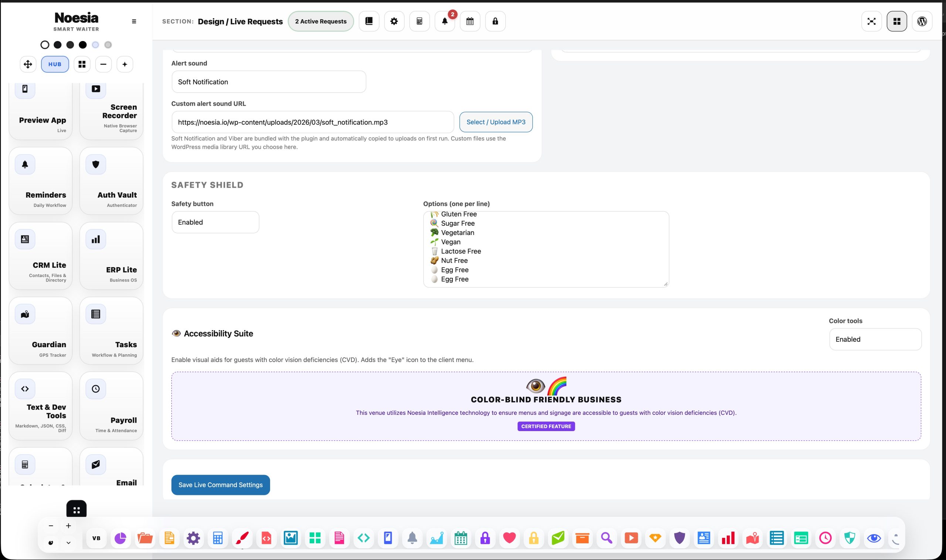Open the purple magnifier search dock icon
The image size is (946, 560).
pyautogui.click(x=607, y=538)
